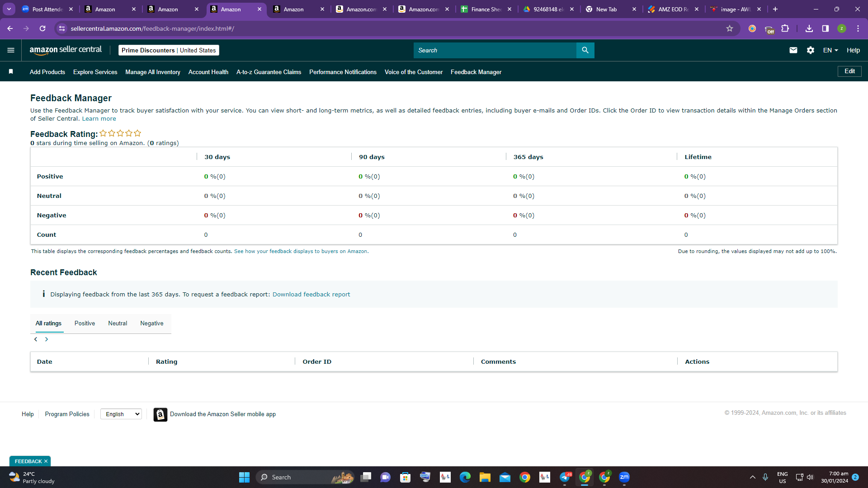View site information icon in address bar
Screen dimensions: 868x488
point(62,28)
